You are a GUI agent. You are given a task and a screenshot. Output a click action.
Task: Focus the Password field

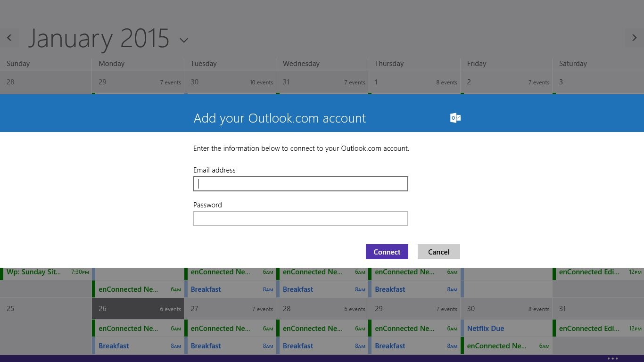coord(301,219)
